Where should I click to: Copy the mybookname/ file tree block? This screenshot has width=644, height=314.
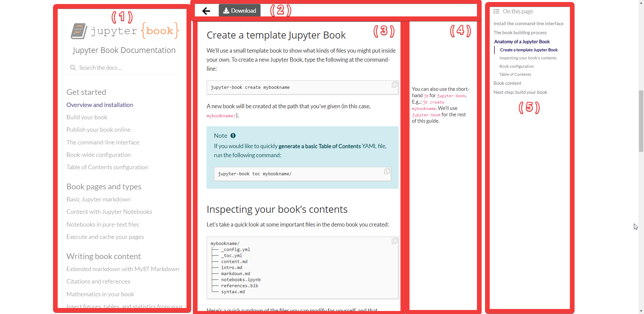[x=394, y=241]
